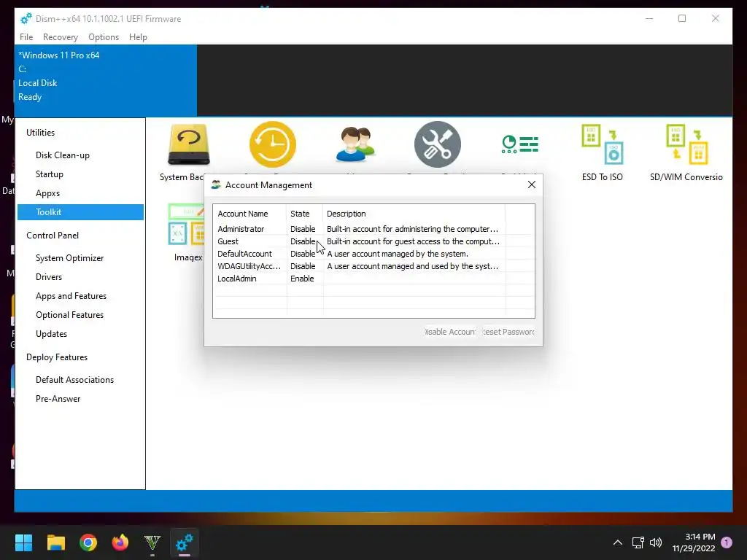Open the green V app on taskbar
The image size is (747, 560).
[152, 542]
